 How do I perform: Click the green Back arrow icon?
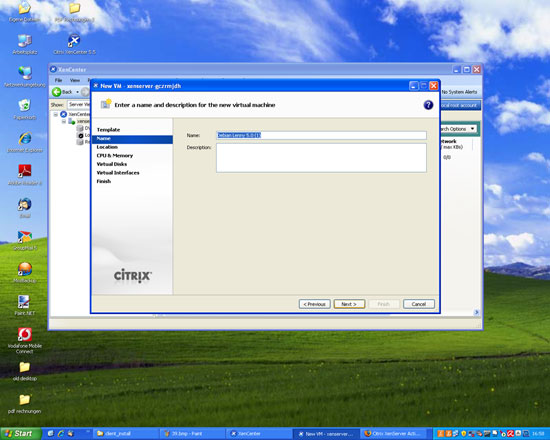pos(56,92)
